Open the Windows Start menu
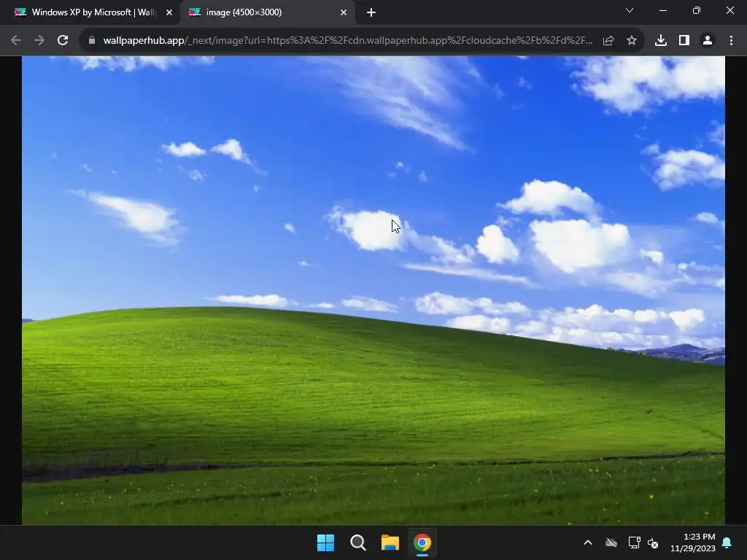The width and height of the screenshot is (747, 560). (x=326, y=542)
